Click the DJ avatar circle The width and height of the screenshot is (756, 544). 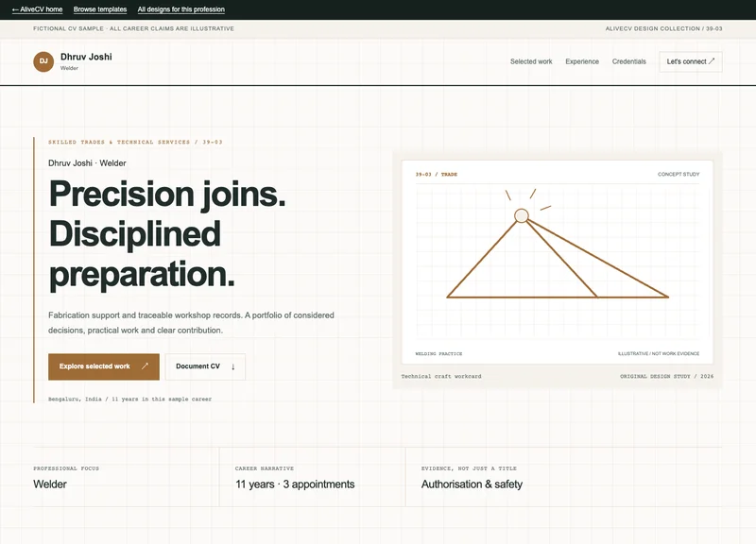[x=43, y=61]
